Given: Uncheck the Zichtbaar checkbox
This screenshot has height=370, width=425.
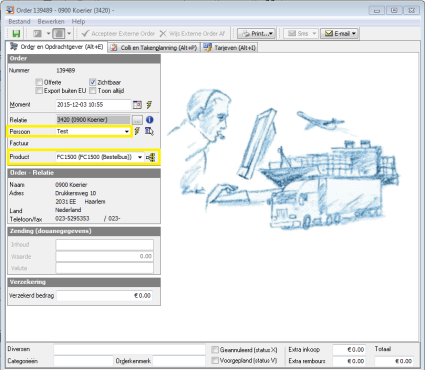Looking at the screenshot, I should 93,82.
